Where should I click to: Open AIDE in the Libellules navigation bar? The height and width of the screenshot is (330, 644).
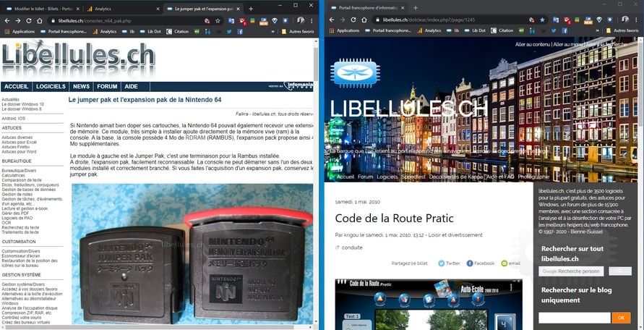coord(132,86)
